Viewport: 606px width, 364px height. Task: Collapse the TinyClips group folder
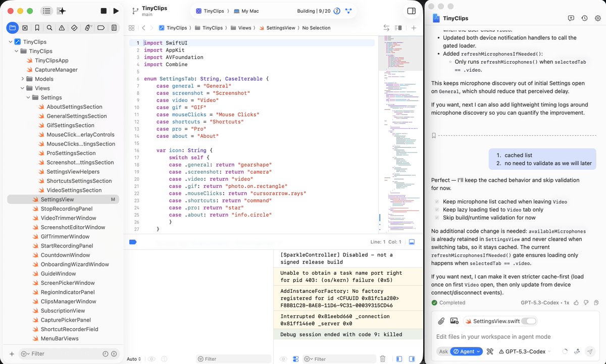pos(17,51)
